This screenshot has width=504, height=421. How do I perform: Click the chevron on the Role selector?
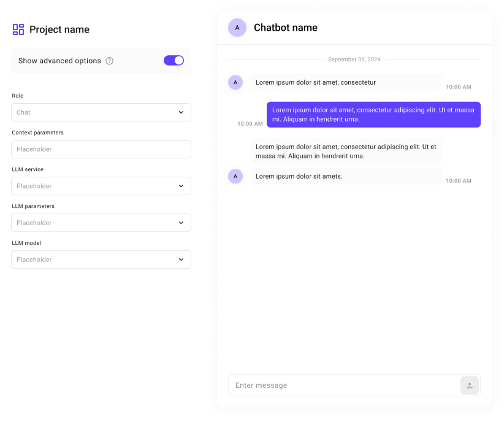pyautogui.click(x=181, y=112)
